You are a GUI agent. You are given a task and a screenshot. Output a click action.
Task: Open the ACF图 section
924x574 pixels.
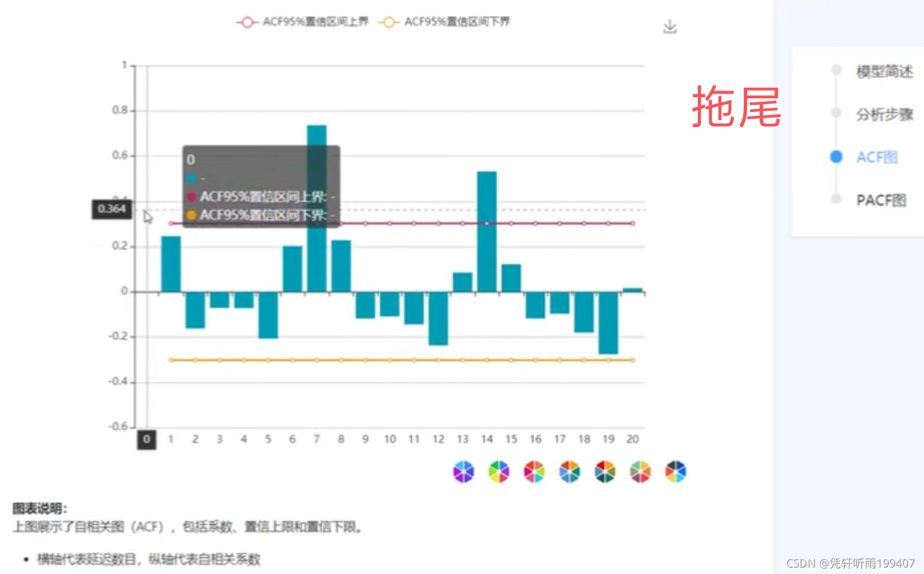pos(876,157)
